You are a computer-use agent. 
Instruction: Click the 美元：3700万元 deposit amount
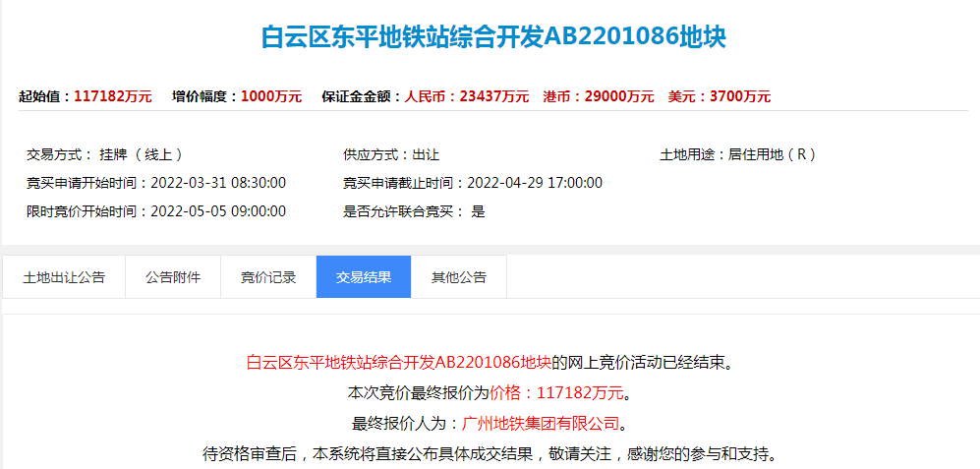pos(719,96)
